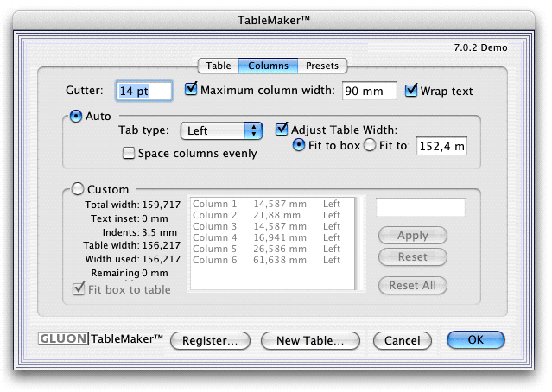Select Column 6 row in list
552x392 pixels.
coord(272,260)
